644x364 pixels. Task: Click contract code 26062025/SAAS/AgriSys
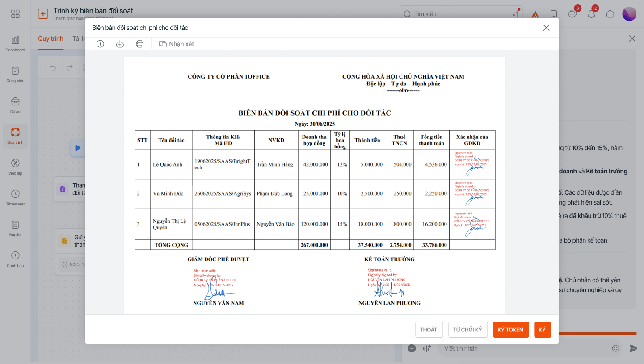coord(223,193)
